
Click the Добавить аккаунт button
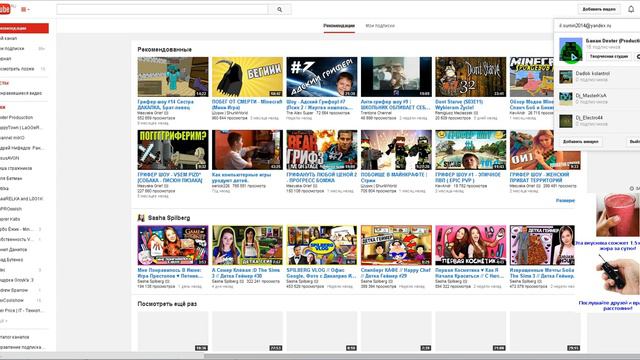(580, 142)
